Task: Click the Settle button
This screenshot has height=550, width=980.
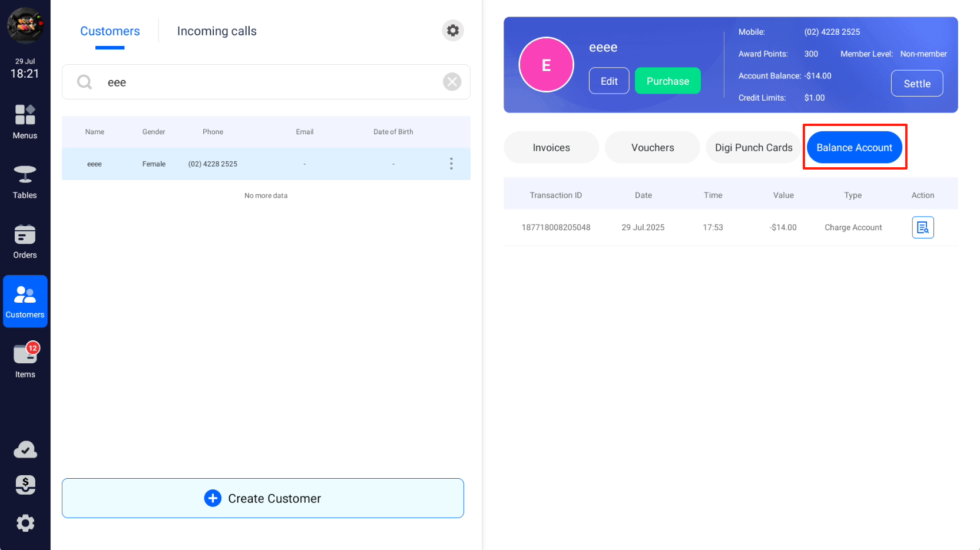Action: 917,83
